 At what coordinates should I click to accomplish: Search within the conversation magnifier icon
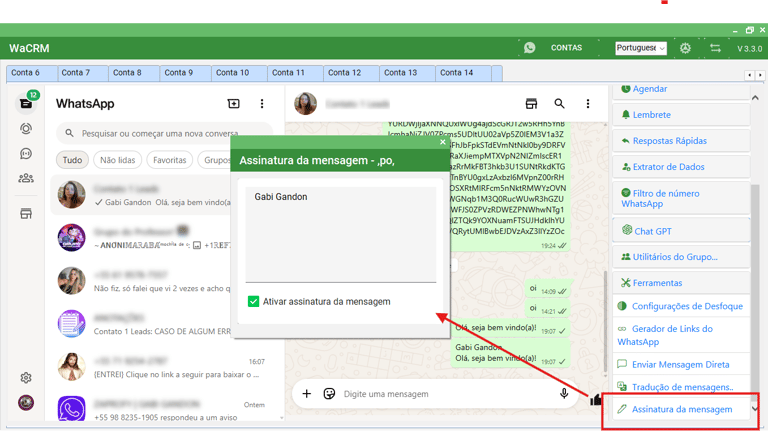coord(559,103)
